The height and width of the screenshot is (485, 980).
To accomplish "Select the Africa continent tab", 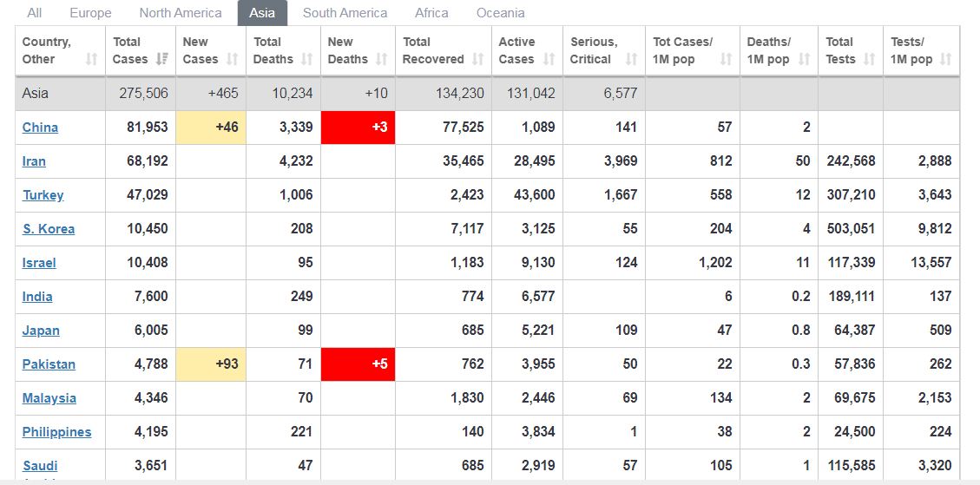I will pyautogui.click(x=431, y=13).
